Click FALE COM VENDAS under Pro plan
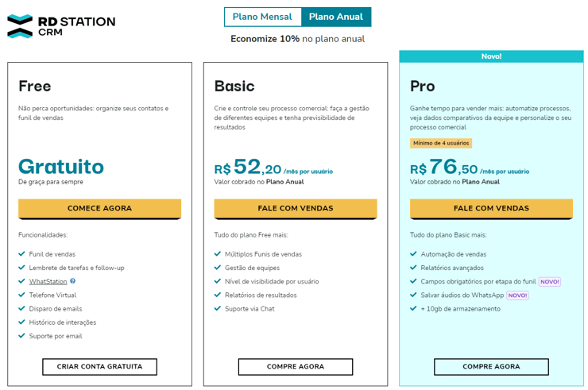Screen dimensions: 588x390 point(491,208)
